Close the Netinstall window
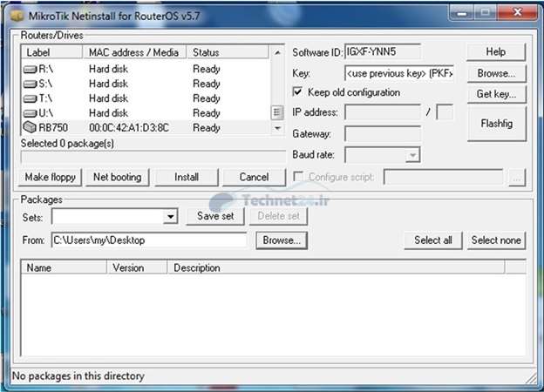 point(518,13)
